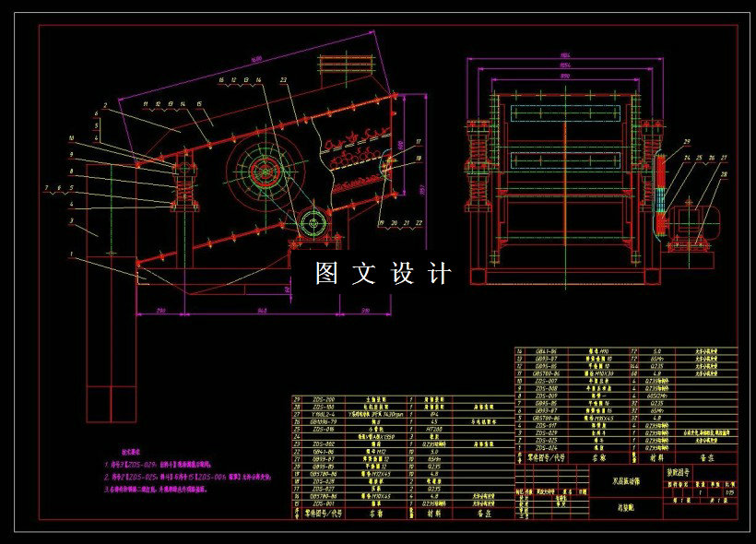
Task: Click the eccentric shaft circle below the bearing
Action: point(313,226)
